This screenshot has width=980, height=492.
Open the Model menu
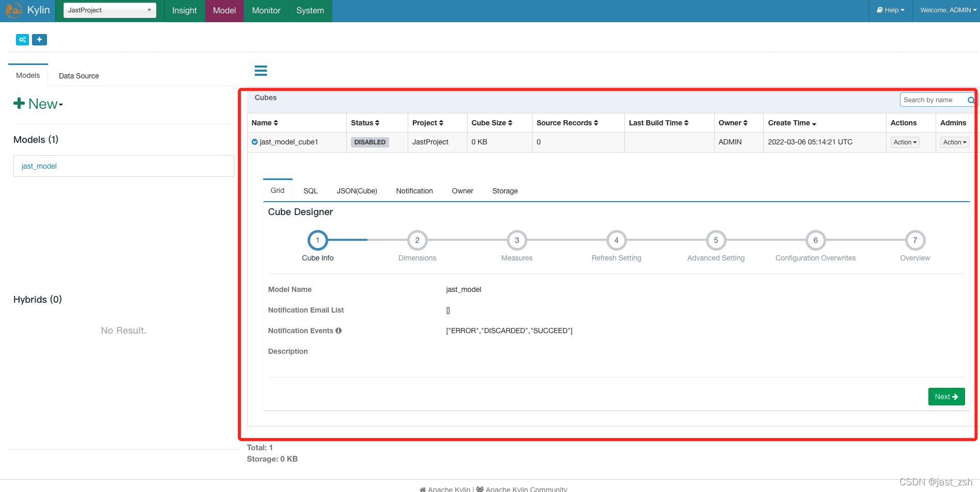click(x=224, y=10)
